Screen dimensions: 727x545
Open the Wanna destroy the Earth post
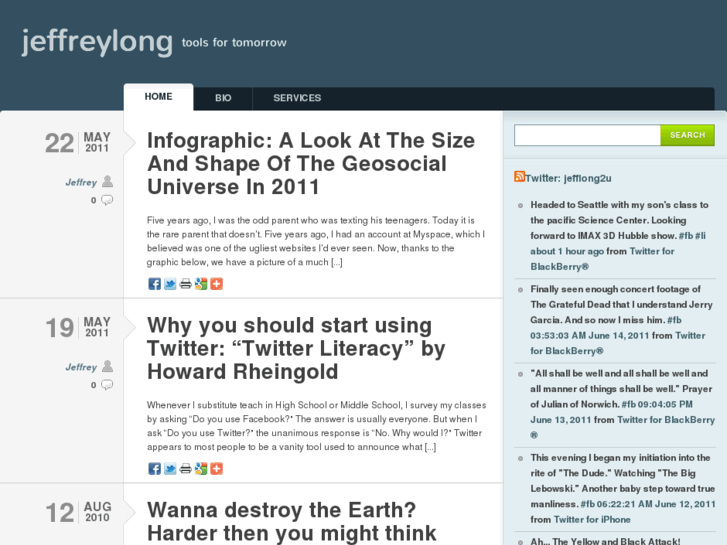(x=292, y=521)
